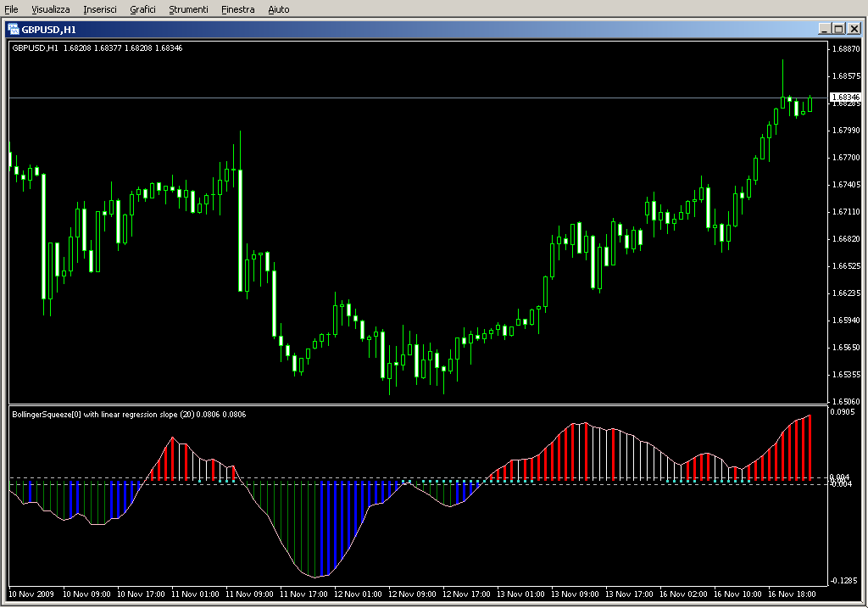The width and height of the screenshot is (868, 608).
Task: Open the File menu
Action: 11,9
